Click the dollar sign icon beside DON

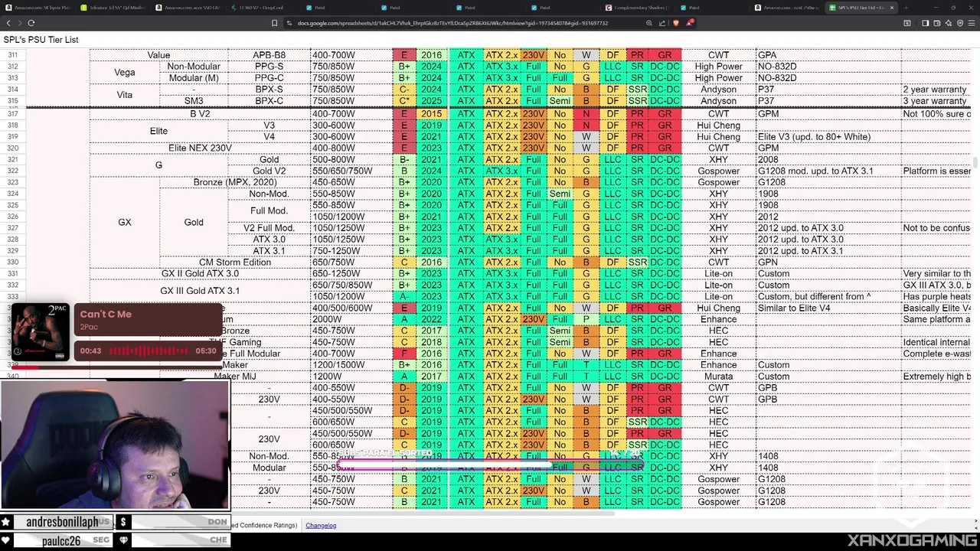click(122, 522)
